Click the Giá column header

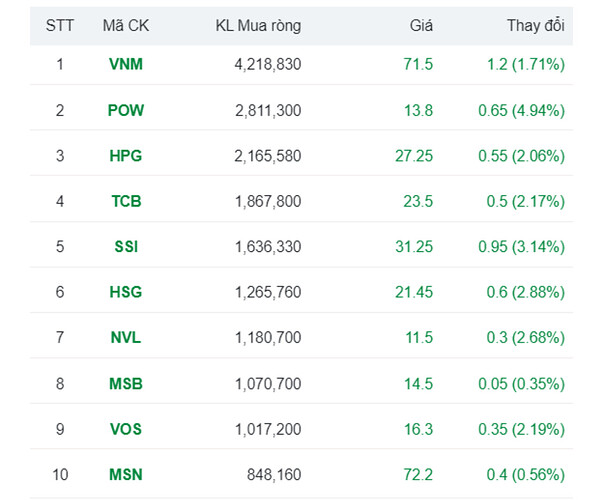point(421,26)
